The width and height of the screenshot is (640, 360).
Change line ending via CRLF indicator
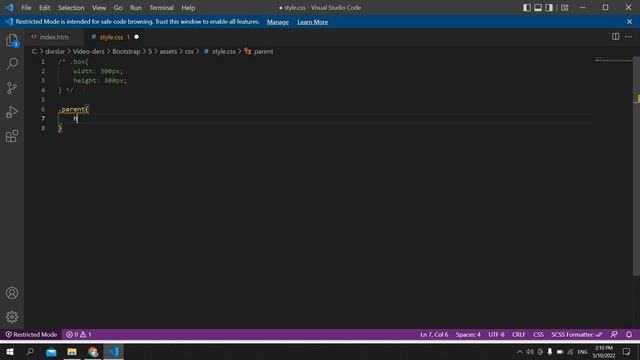(519, 334)
